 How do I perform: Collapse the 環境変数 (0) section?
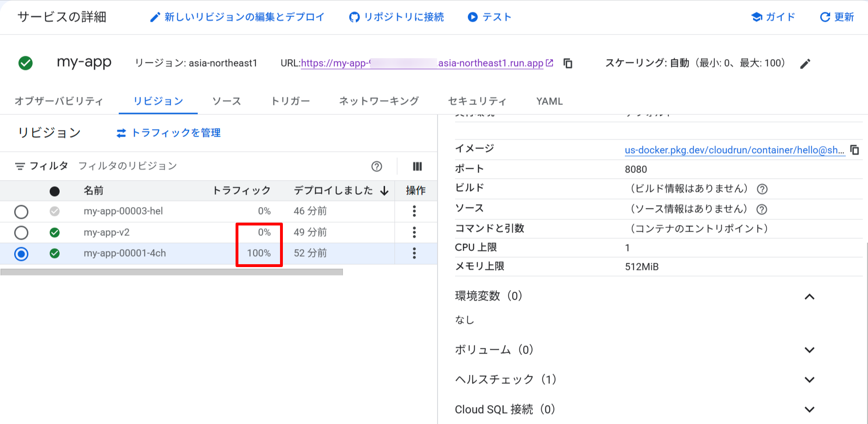(x=809, y=297)
